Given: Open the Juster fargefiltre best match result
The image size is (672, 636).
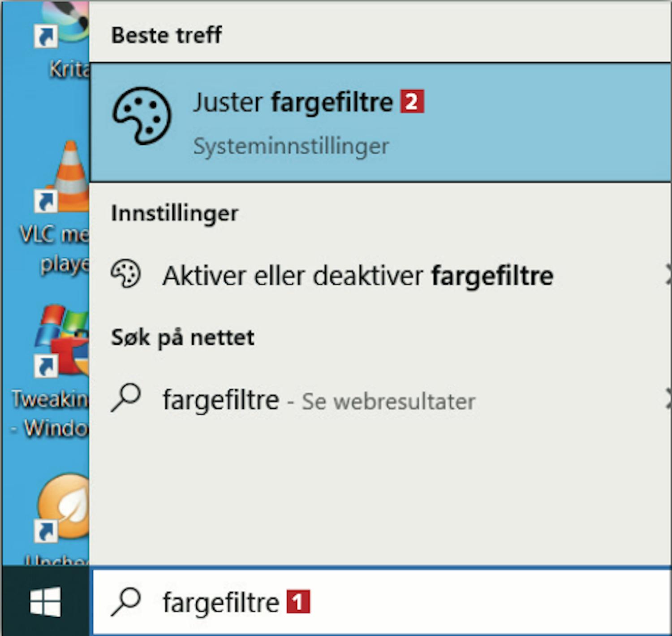Looking at the screenshot, I should [380, 122].
